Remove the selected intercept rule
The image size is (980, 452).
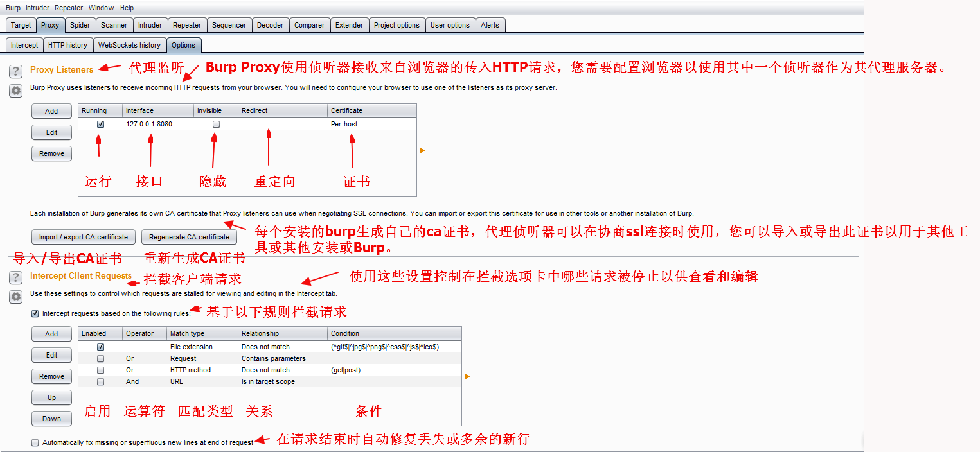51,376
